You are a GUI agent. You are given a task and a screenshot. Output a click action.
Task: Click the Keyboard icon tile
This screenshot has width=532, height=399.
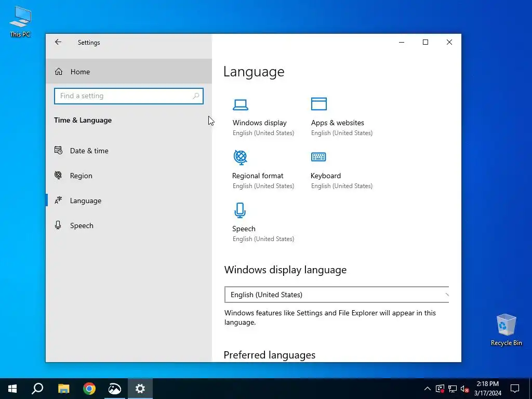(x=318, y=157)
